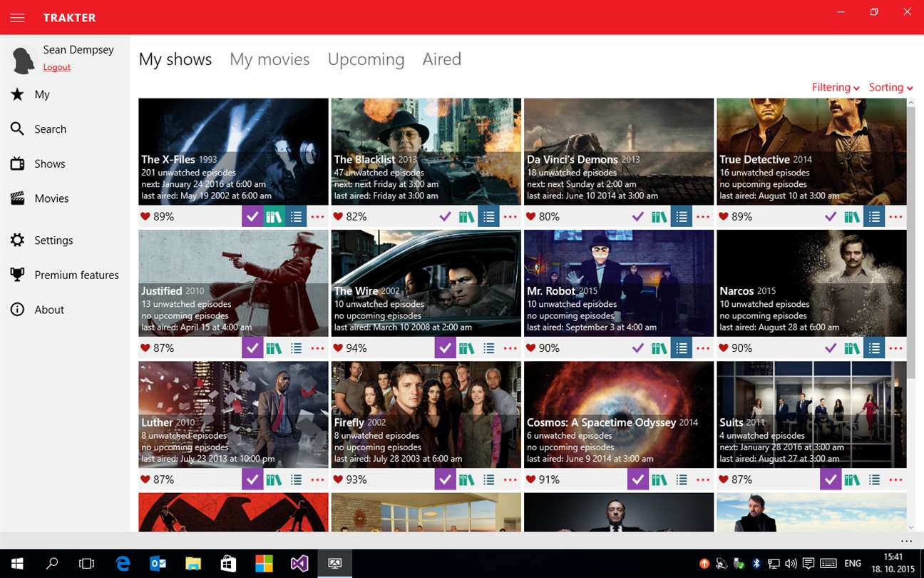Select the My shows tab
This screenshot has width=924, height=578.
(x=175, y=59)
